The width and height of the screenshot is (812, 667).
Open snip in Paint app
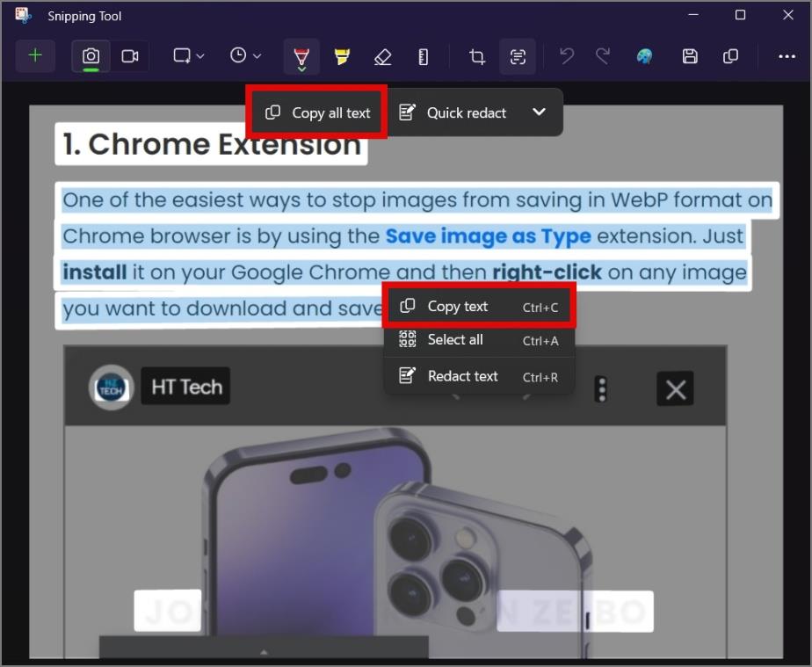point(644,56)
